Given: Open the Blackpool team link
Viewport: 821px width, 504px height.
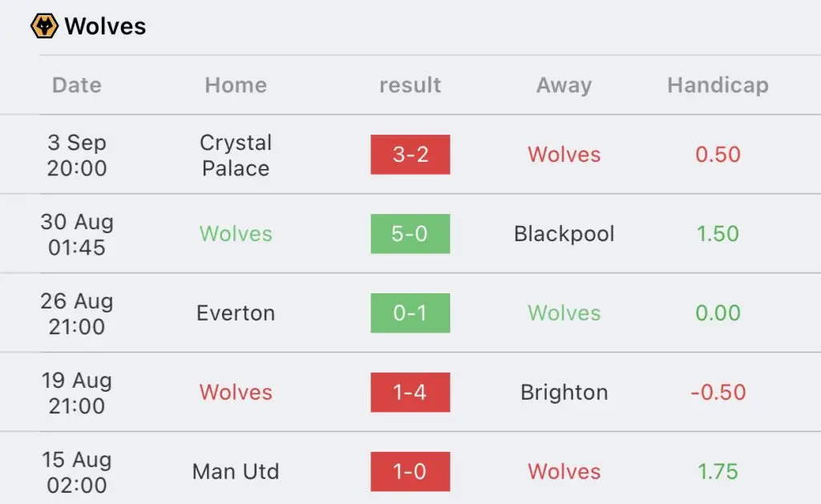Looking at the screenshot, I should click(564, 234).
